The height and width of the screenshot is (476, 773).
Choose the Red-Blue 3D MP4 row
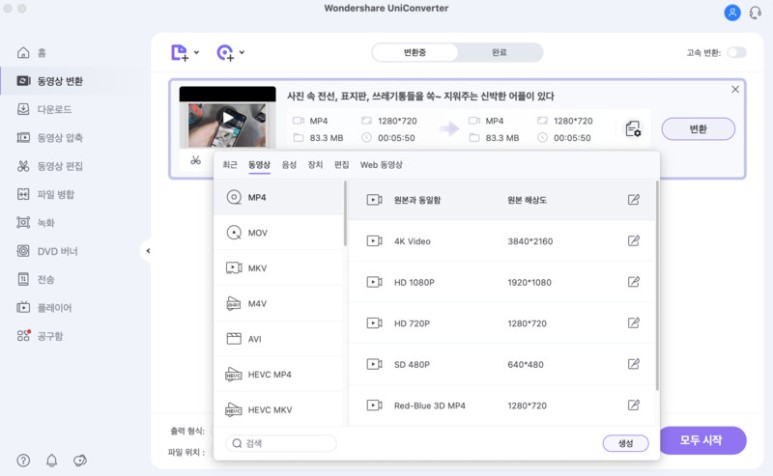click(502, 405)
